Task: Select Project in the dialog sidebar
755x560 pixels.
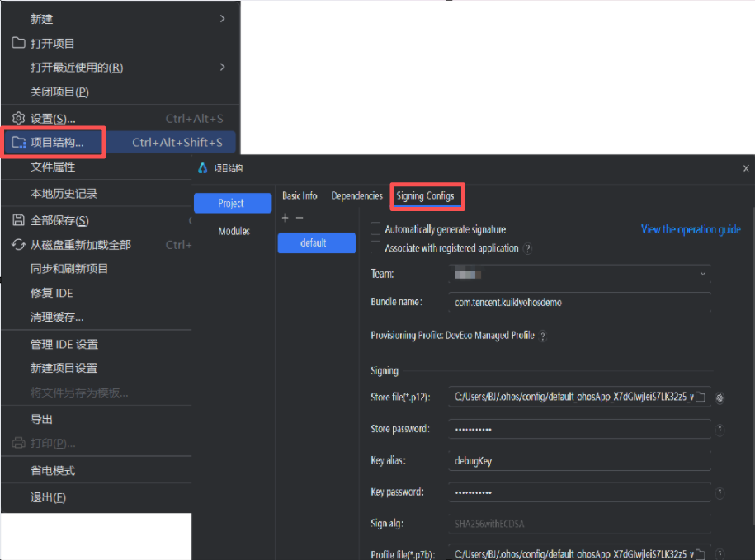Action: point(233,203)
